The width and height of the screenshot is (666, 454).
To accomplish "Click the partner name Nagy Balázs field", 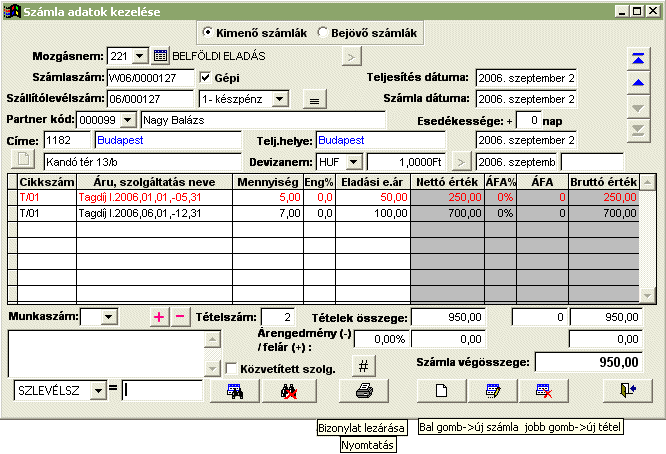I will point(263,120).
